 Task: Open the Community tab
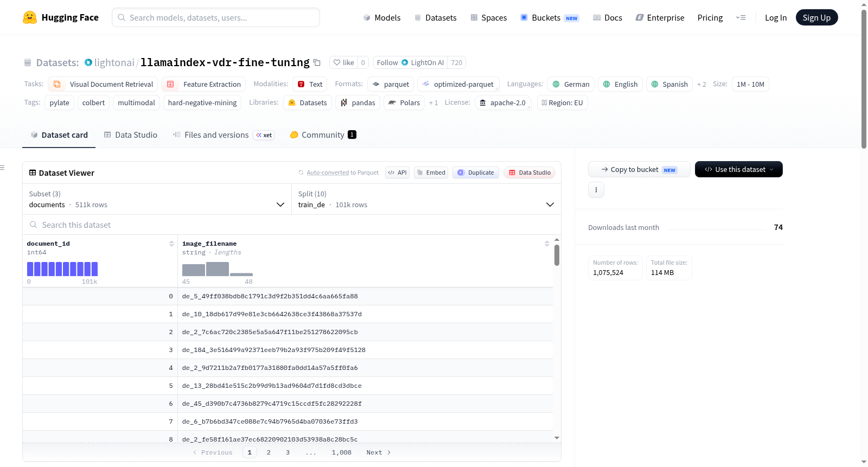click(x=323, y=135)
